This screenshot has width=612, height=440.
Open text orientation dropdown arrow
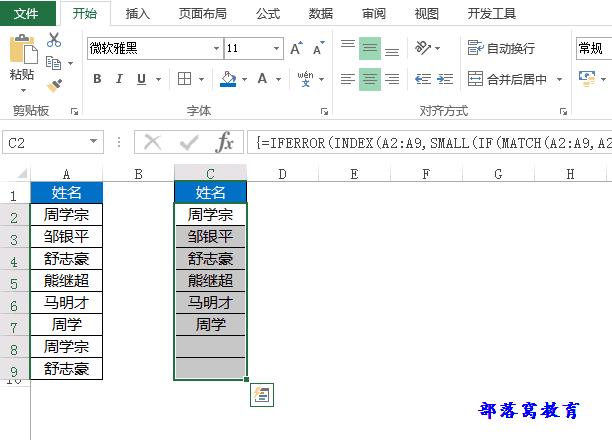(x=438, y=48)
